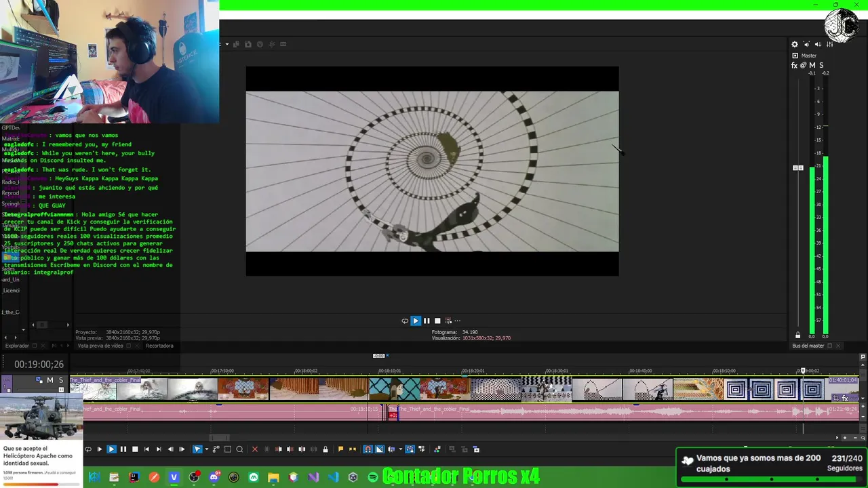Go to start of project
This screenshot has width=868, height=488.
[x=146, y=449]
